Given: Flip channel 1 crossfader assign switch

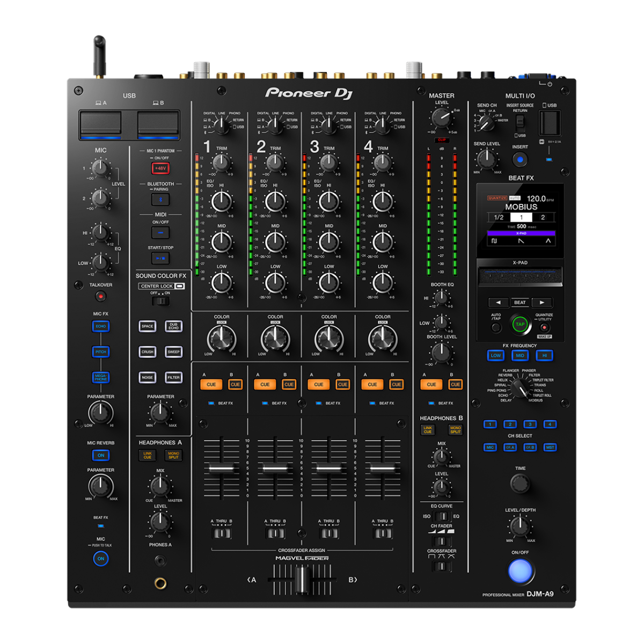Looking at the screenshot, I should click(221, 533).
